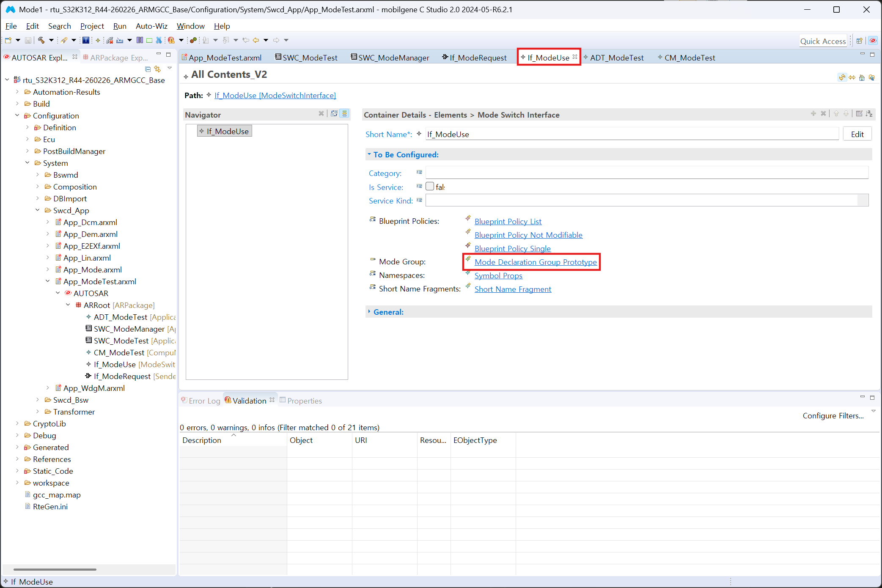This screenshot has width=882, height=588.
Task: Click Configure Filters in Validation panel
Action: coord(833,415)
